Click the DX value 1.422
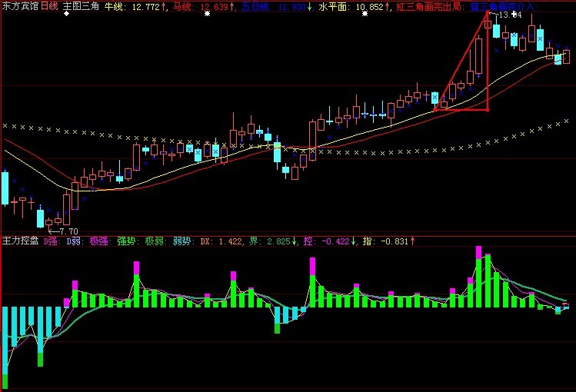 [230, 241]
